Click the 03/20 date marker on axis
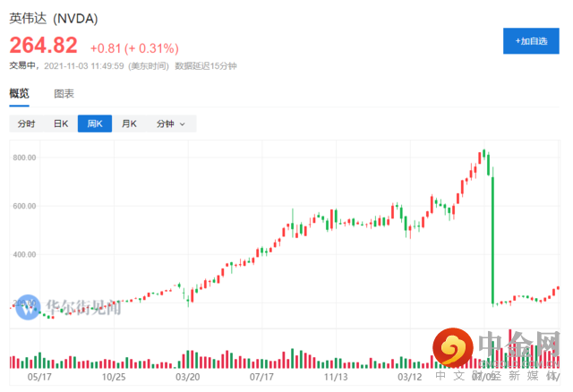The image size is (573, 392). click(187, 377)
